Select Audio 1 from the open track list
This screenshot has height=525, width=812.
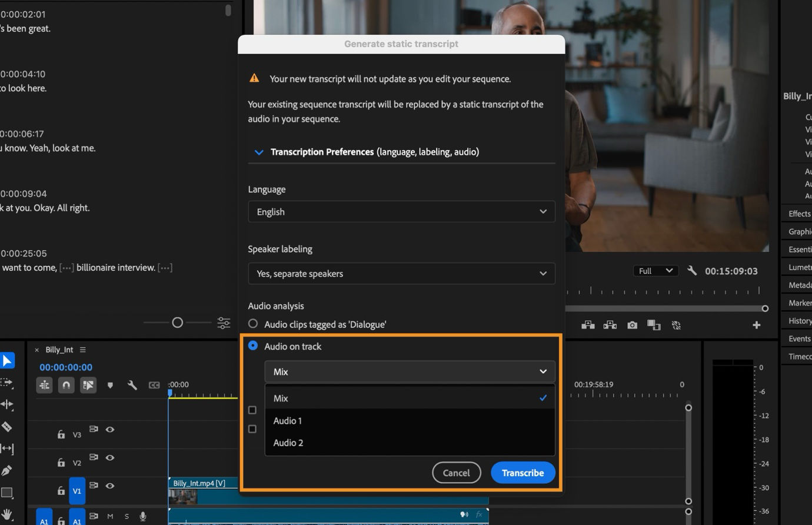[x=288, y=420]
